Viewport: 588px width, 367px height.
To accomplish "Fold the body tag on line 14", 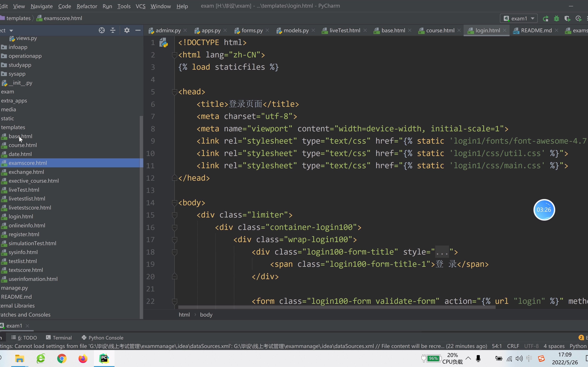I will tap(174, 203).
